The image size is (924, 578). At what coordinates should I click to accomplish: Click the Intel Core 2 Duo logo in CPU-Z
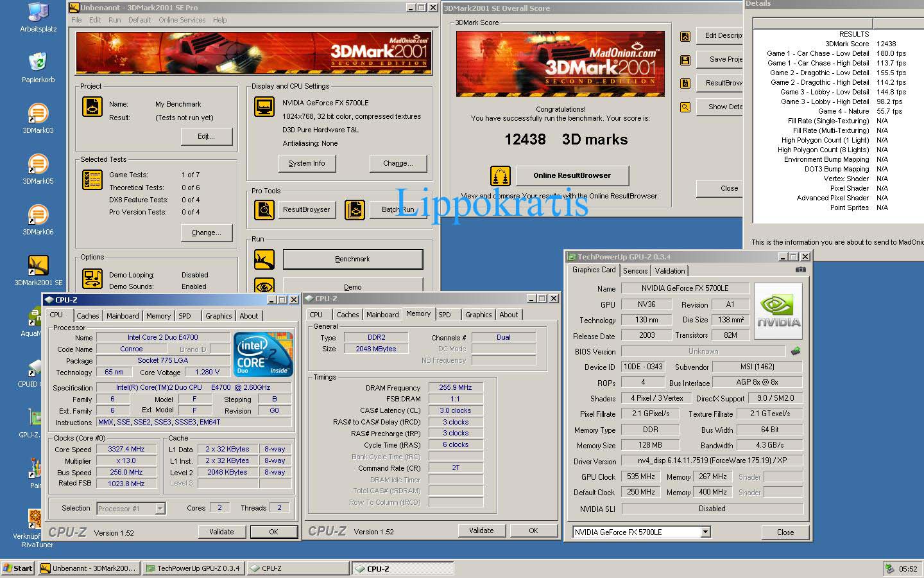[x=263, y=354]
